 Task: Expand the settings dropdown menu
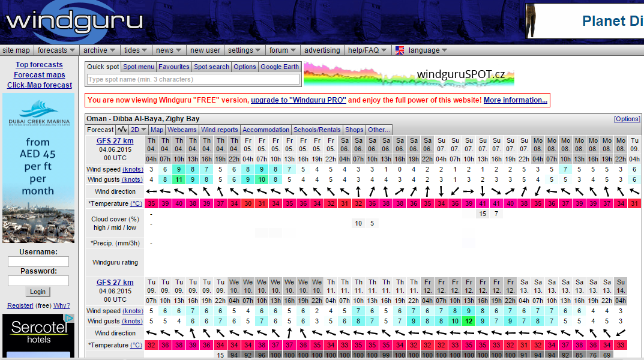coord(244,50)
